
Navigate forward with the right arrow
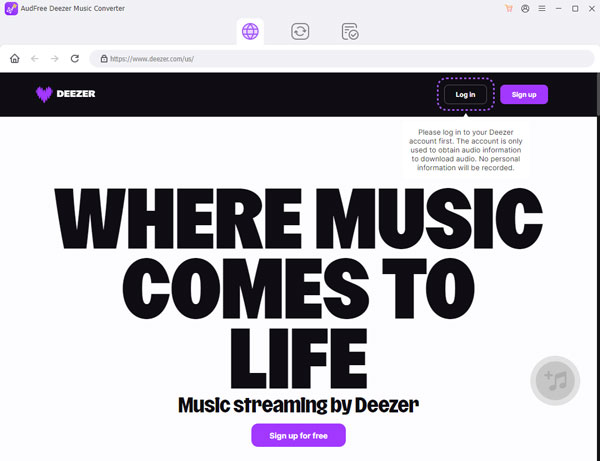pos(55,59)
